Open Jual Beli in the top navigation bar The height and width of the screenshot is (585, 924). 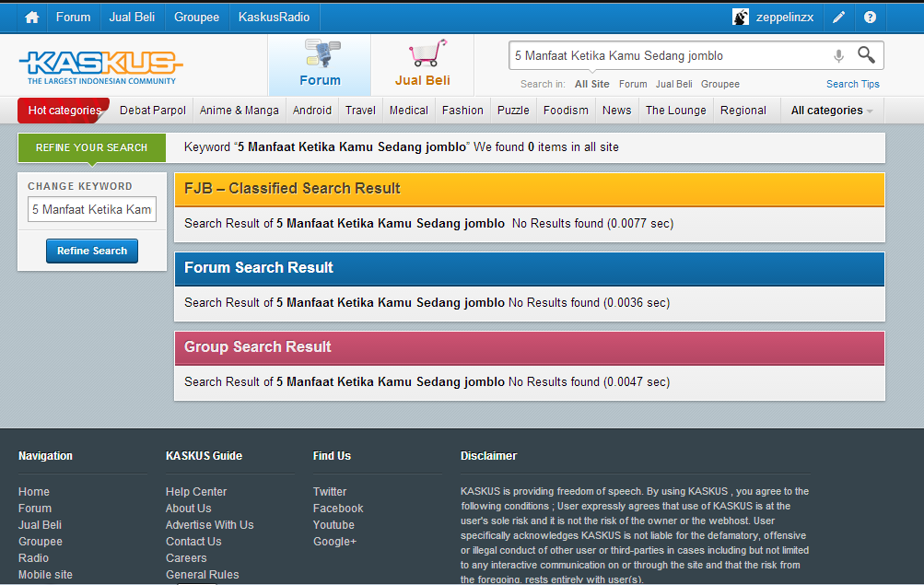132,18
